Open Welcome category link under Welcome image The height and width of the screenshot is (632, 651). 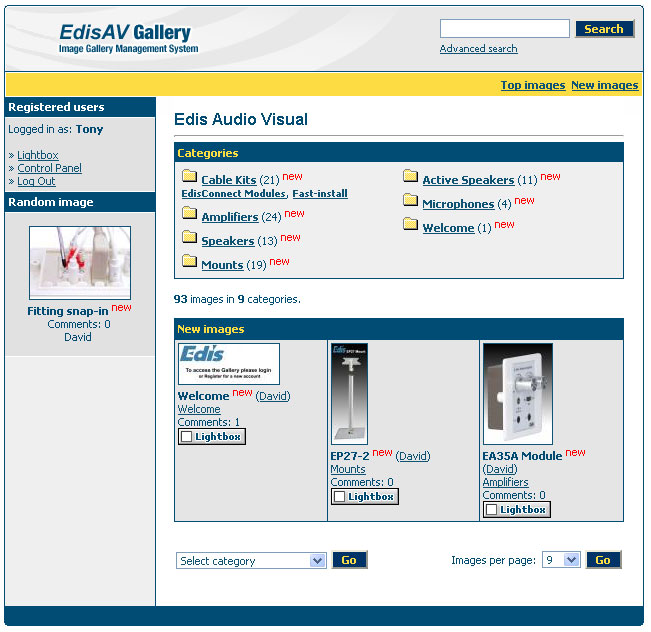(199, 409)
